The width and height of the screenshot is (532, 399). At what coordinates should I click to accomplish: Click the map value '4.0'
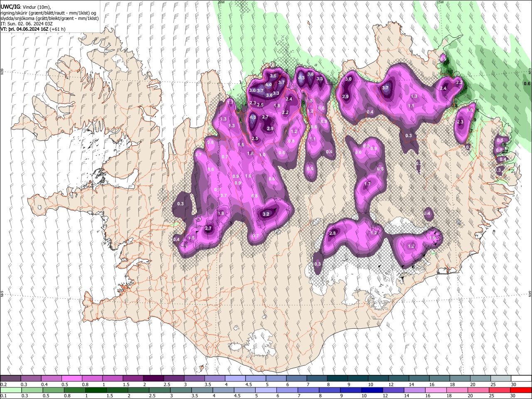coord(268,85)
